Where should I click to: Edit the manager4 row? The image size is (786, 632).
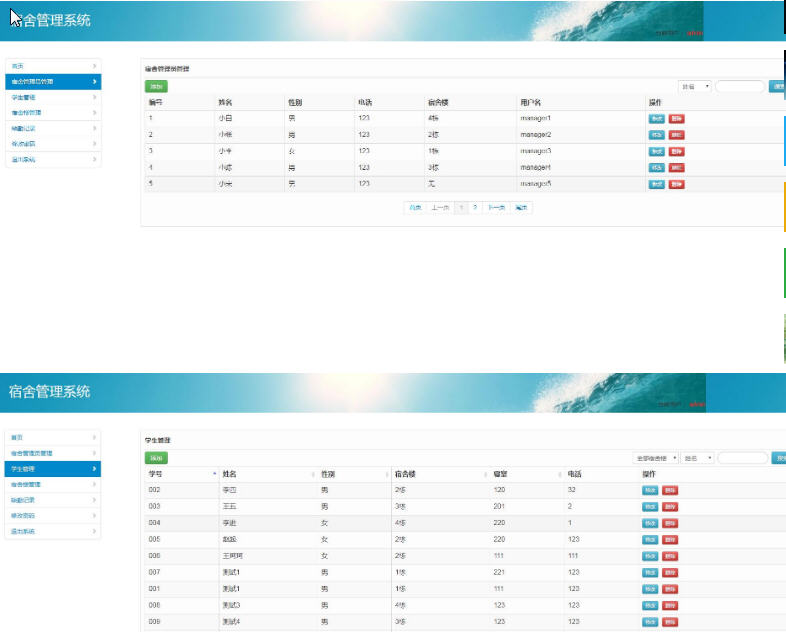[657, 168]
